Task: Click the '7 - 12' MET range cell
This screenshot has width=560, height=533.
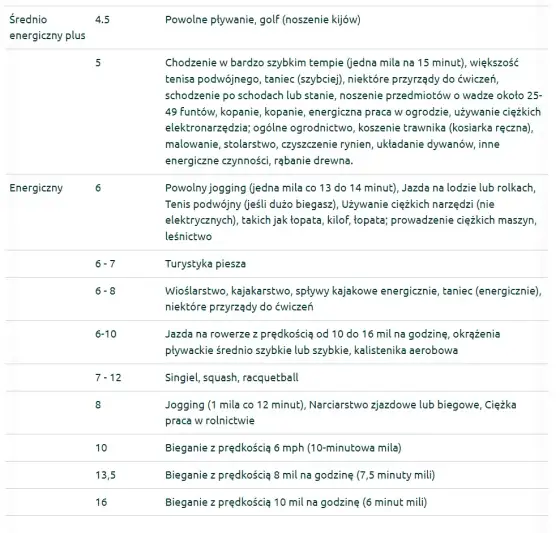Action: pyautogui.click(x=108, y=378)
